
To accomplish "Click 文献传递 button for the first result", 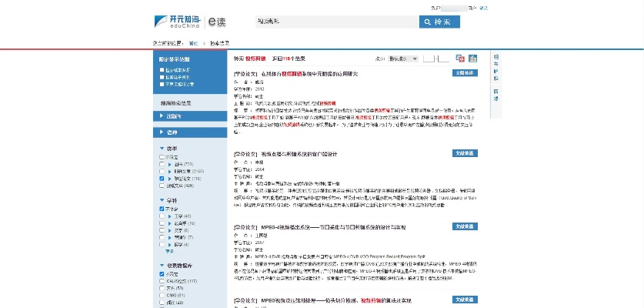I will pyautogui.click(x=466, y=73).
